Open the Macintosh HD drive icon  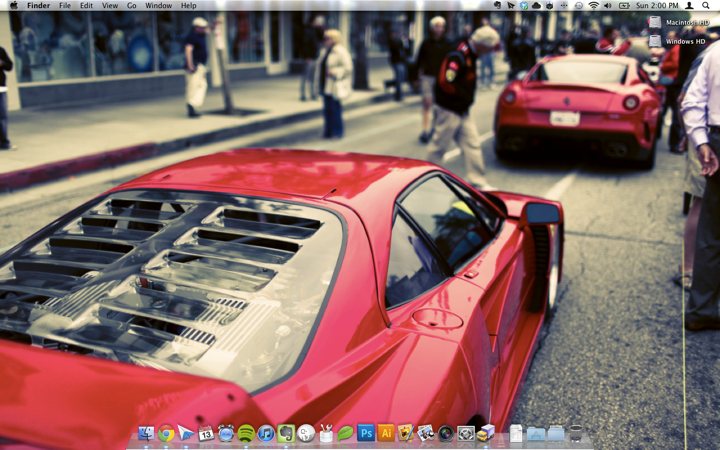pyautogui.click(x=655, y=22)
